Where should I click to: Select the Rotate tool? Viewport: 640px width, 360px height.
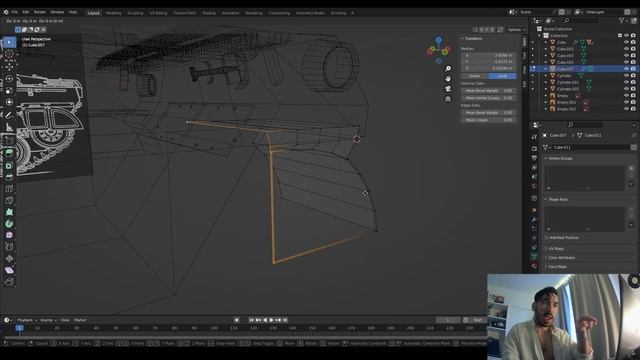pos(9,78)
